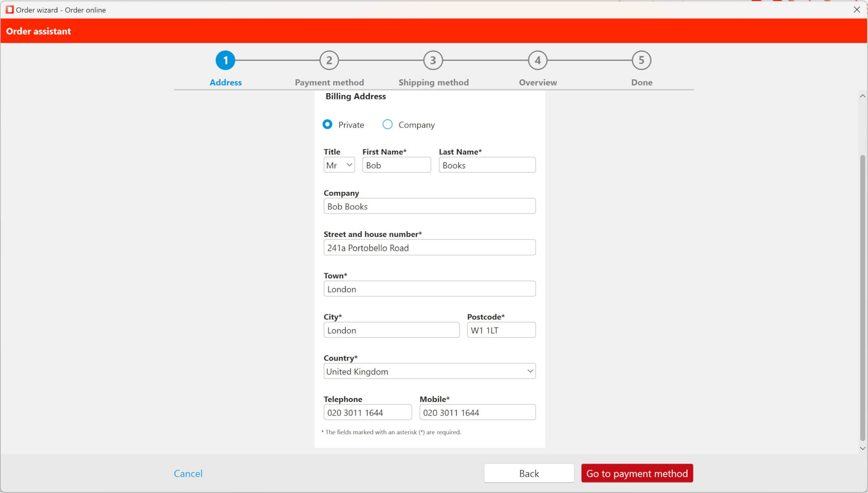Select the Private radio button
868x493 pixels.
[x=327, y=124]
